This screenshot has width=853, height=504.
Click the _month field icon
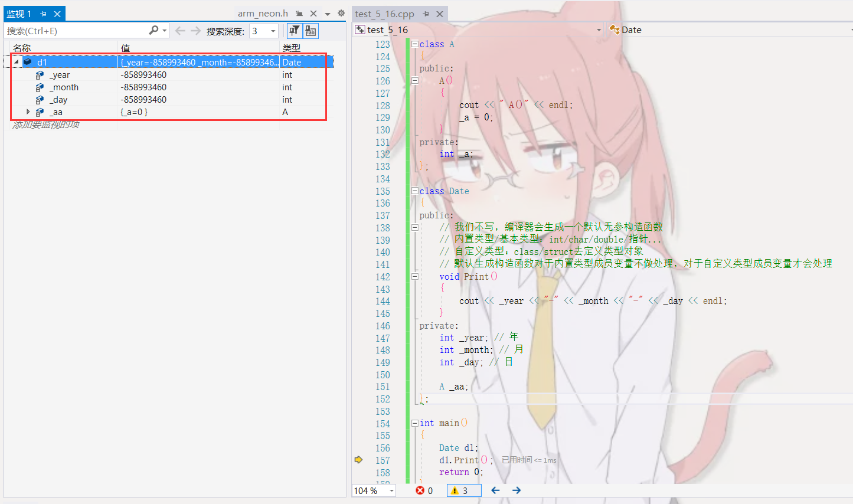(40, 87)
